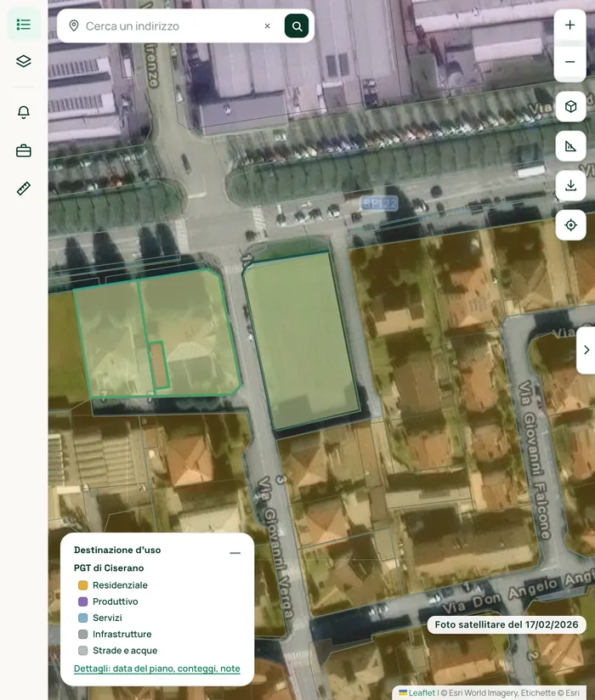Click the Infrastrutture gray legend swatch
The image size is (595, 700).
click(x=82, y=634)
